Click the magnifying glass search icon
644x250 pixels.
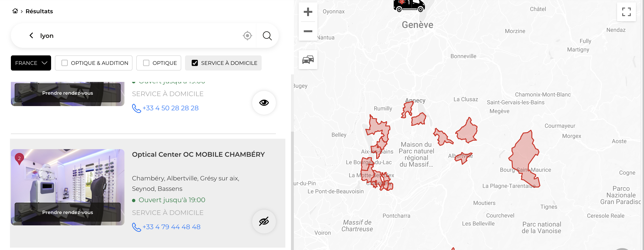coord(267,36)
